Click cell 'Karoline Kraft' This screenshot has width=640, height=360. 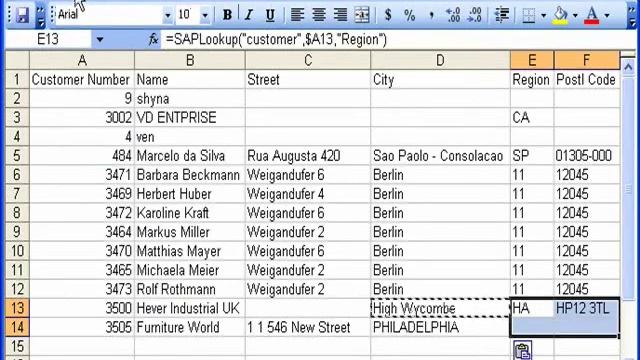pos(190,213)
